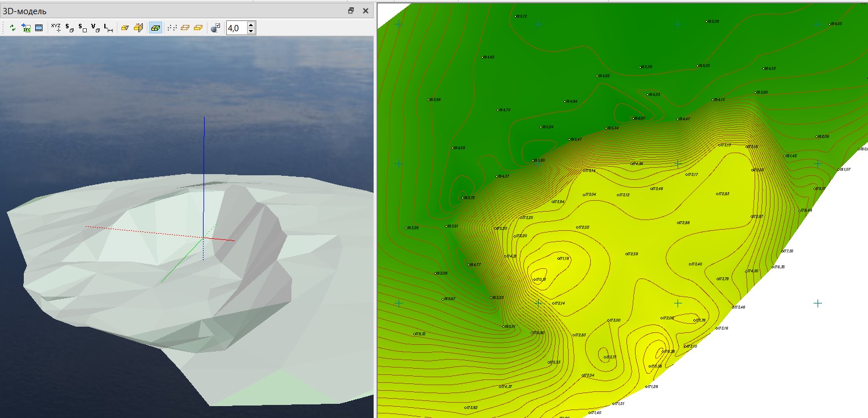868x418 pixels.
Task: Click the S area tool with square
Action: 82,28
